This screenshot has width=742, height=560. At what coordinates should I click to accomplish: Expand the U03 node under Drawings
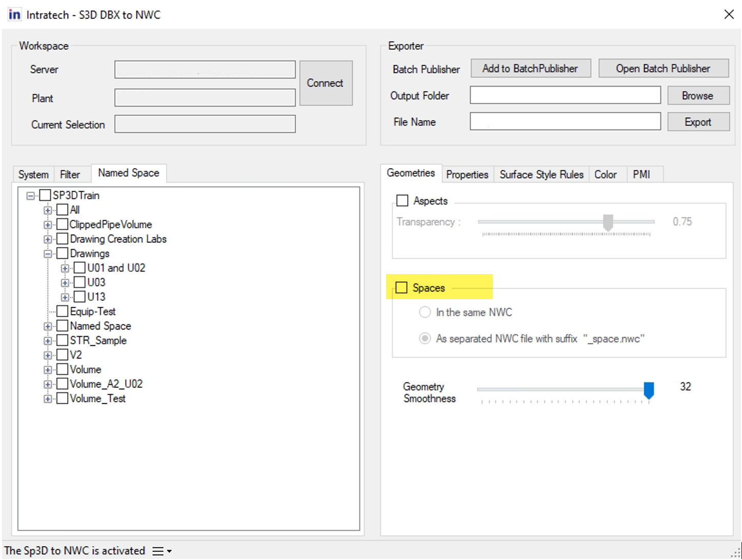(x=65, y=282)
